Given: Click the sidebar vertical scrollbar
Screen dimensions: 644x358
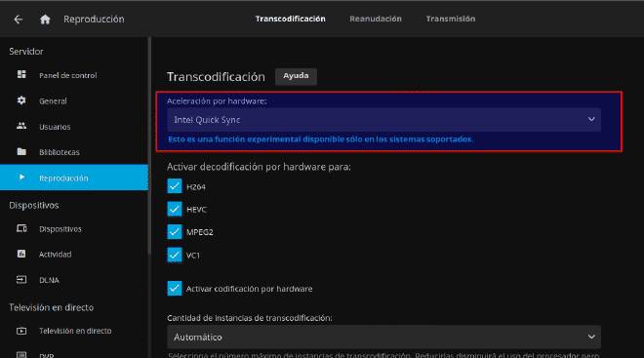Looking at the screenshot, I should pyautogui.click(x=149, y=145).
